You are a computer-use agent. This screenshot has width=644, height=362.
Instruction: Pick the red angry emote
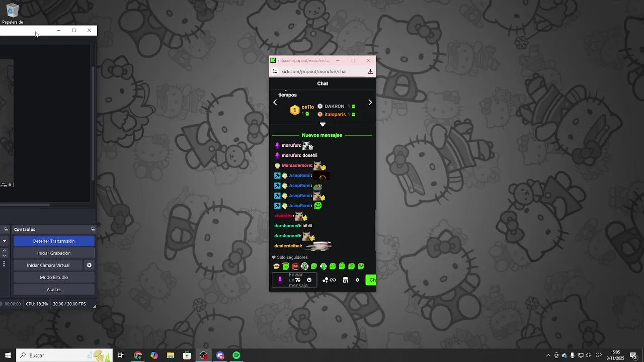pyautogui.click(x=295, y=266)
